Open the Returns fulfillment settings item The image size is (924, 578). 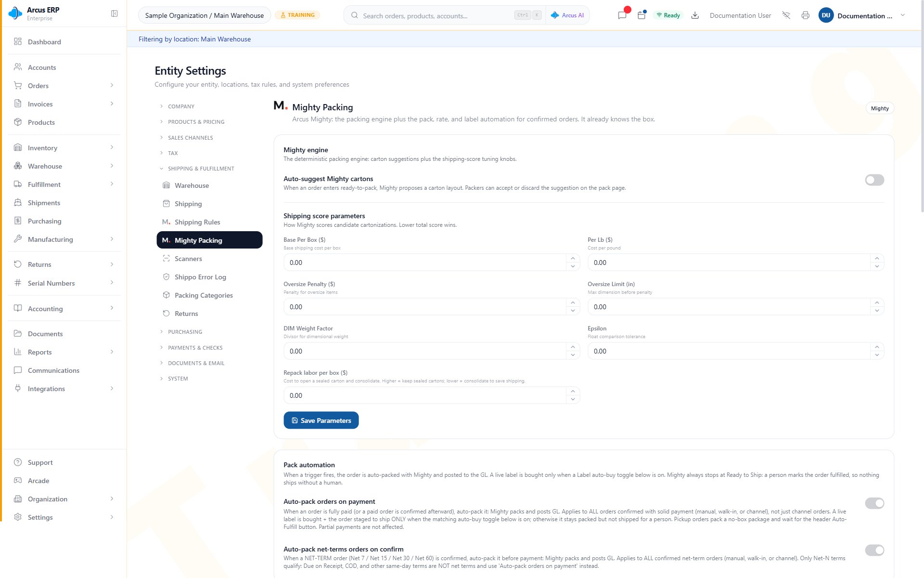[209, 314]
